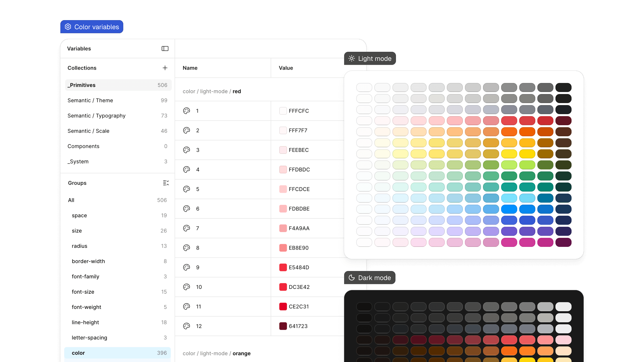The image size is (644, 362).
Task: Open the Components collection
Action: pos(118,146)
